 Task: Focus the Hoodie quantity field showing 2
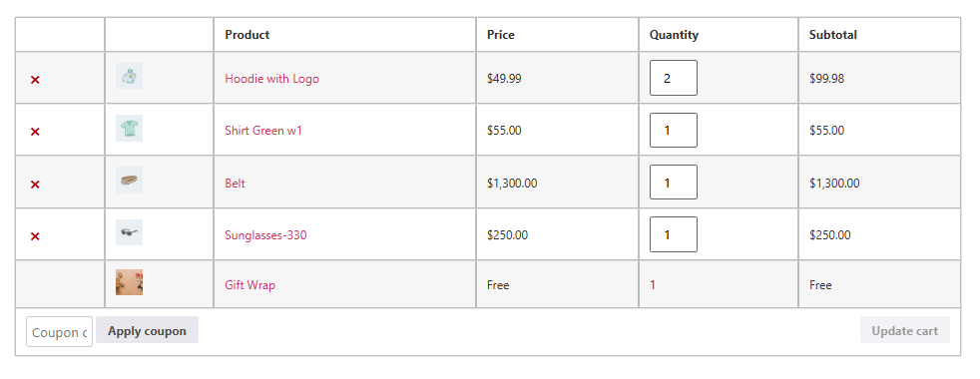[x=673, y=78]
